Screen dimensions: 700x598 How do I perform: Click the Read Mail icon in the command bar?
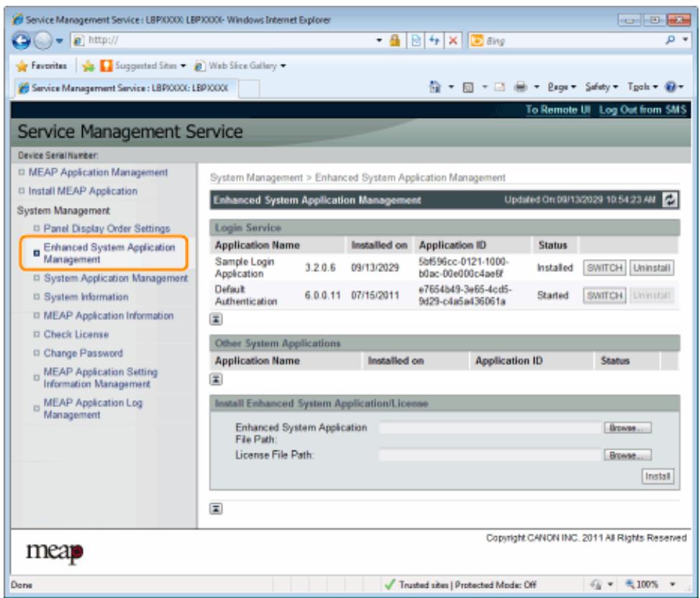499,87
